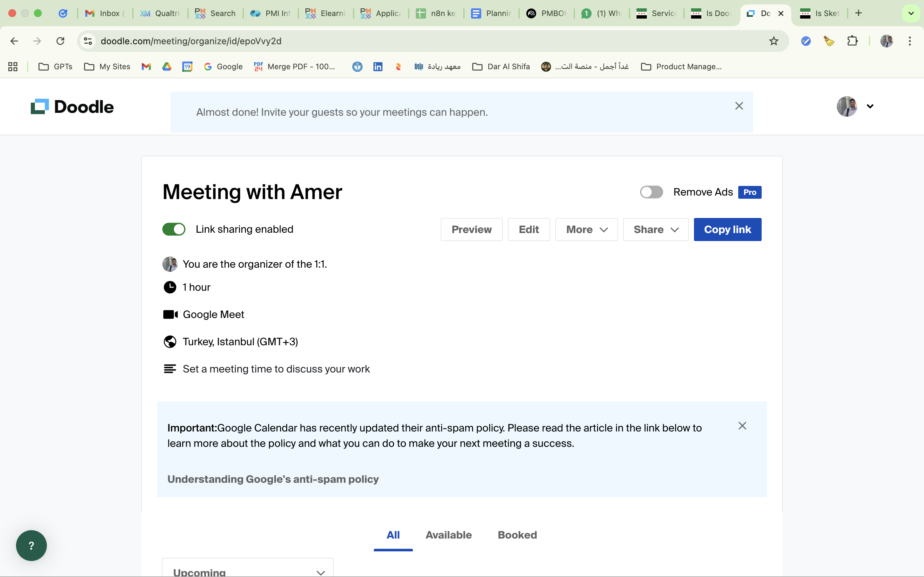Open the LinkedIn bookmark icon
The image size is (924, 577).
pos(378,67)
